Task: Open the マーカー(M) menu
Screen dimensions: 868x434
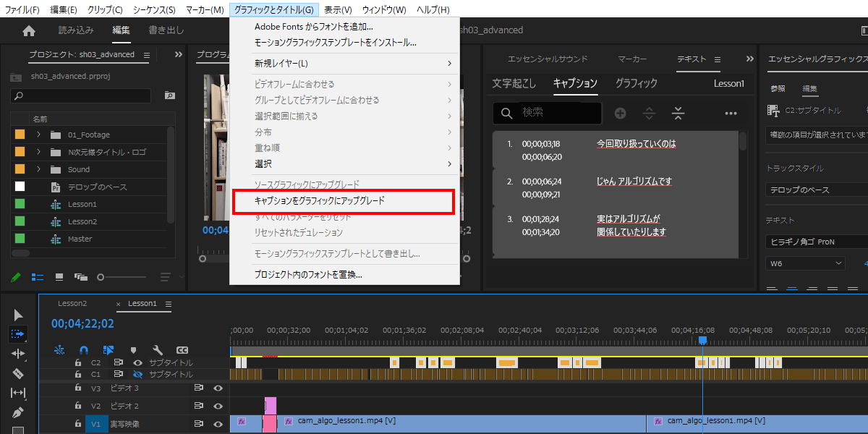Action: (205, 9)
